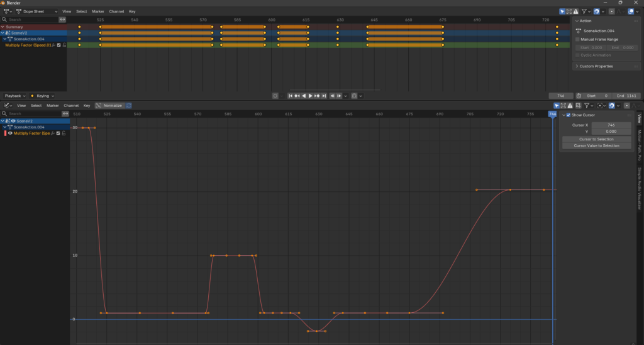Collapse the SceneV2 channel in Dope Sheet
The image size is (644, 345).
tap(3, 33)
